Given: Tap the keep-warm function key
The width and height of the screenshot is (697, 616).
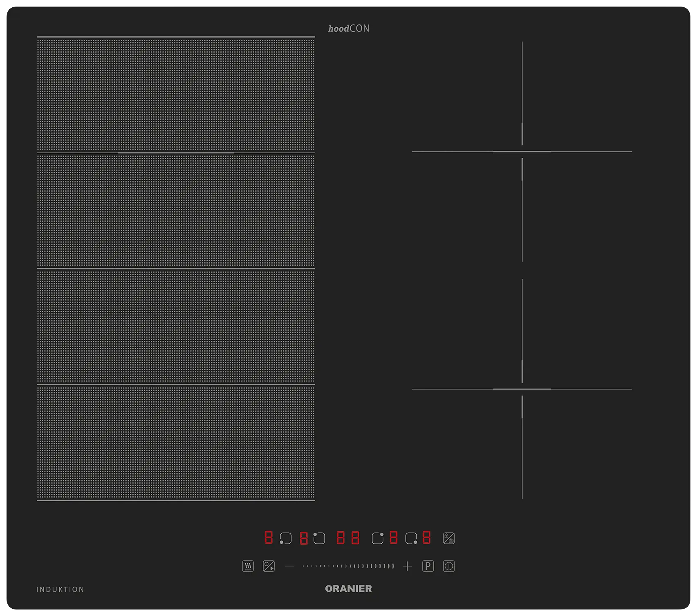Looking at the screenshot, I should coord(248,566).
